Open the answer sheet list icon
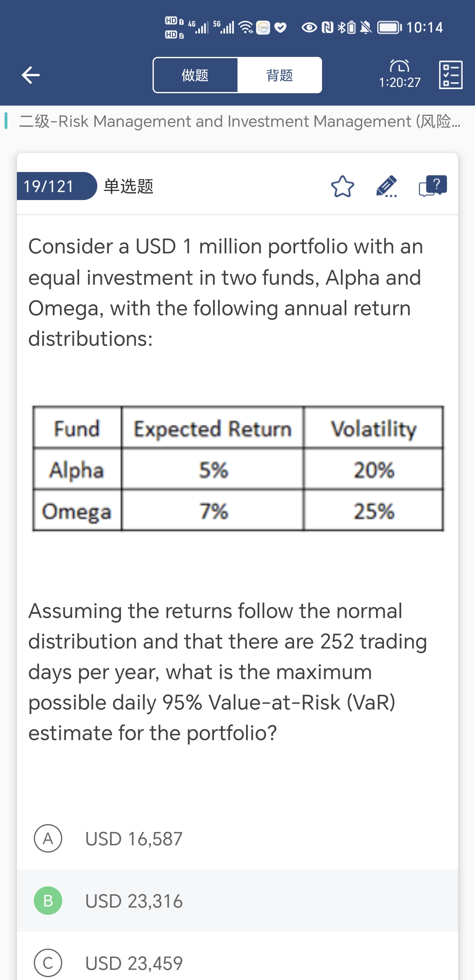Viewport: 475px width, 980px height. [x=451, y=75]
